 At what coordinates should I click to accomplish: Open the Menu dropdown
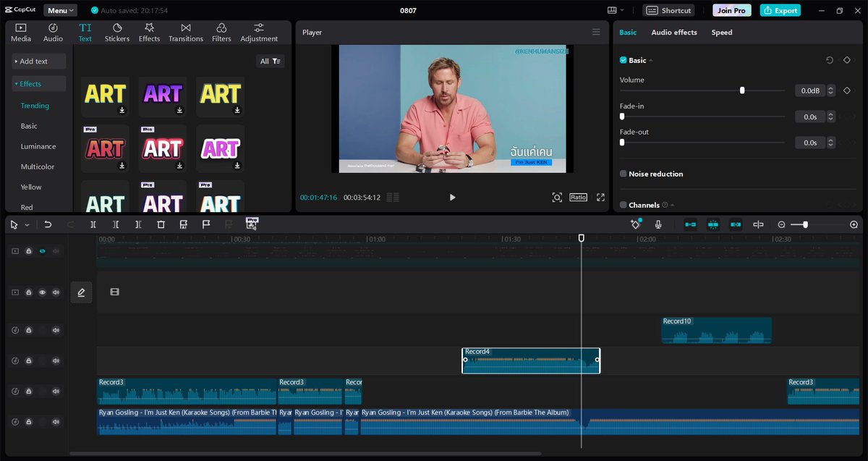point(60,10)
